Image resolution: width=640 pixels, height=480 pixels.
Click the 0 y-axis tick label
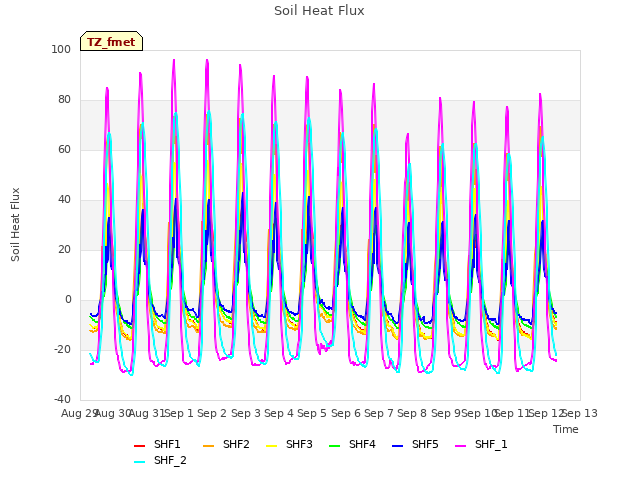coord(68,300)
